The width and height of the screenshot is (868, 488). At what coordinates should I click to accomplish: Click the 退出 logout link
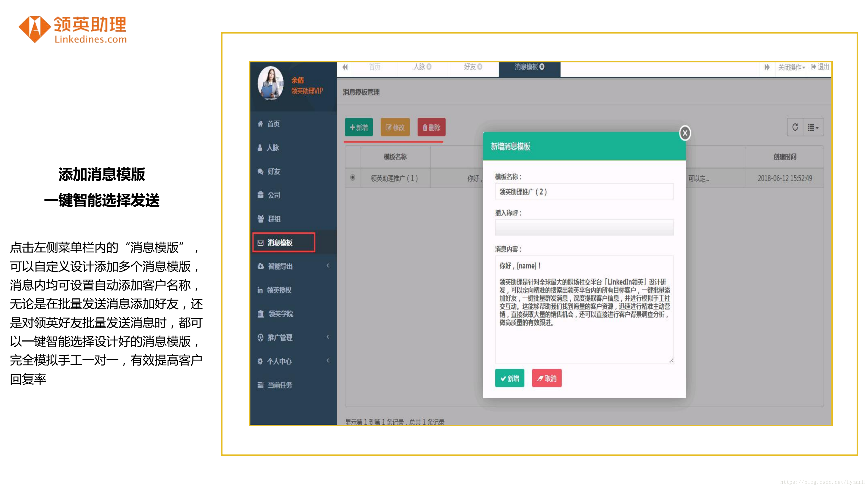pos(820,67)
